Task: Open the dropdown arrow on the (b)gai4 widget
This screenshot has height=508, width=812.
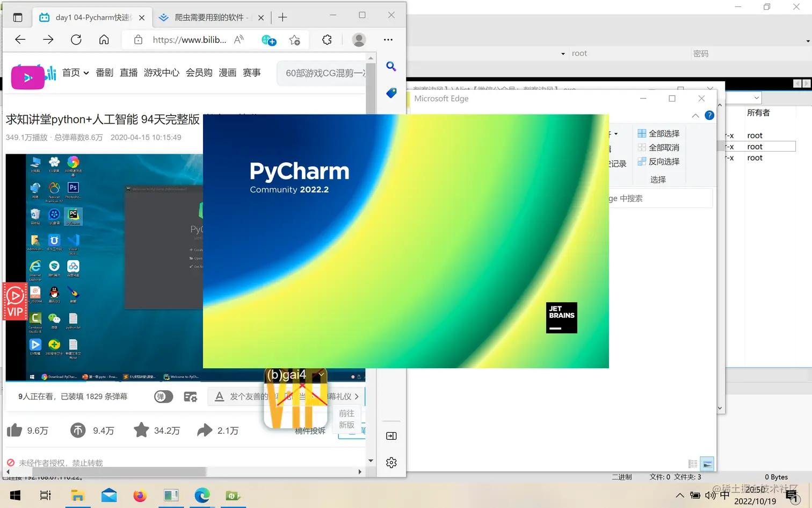Action: tap(321, 374)
